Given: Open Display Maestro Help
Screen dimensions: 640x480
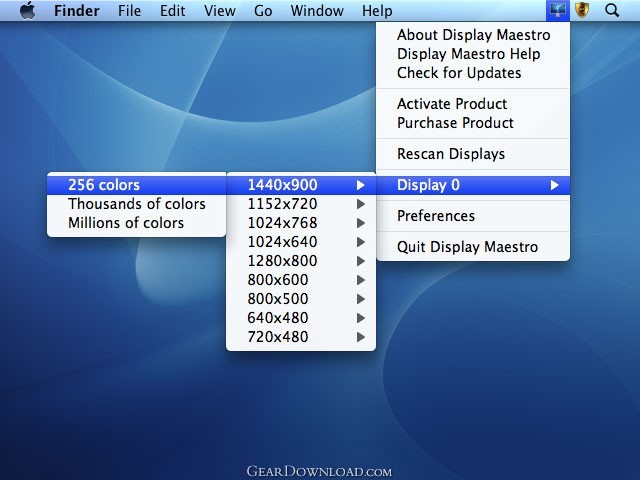Looking at the screenshot, I should pyautogui.click(x=468, y=54).
